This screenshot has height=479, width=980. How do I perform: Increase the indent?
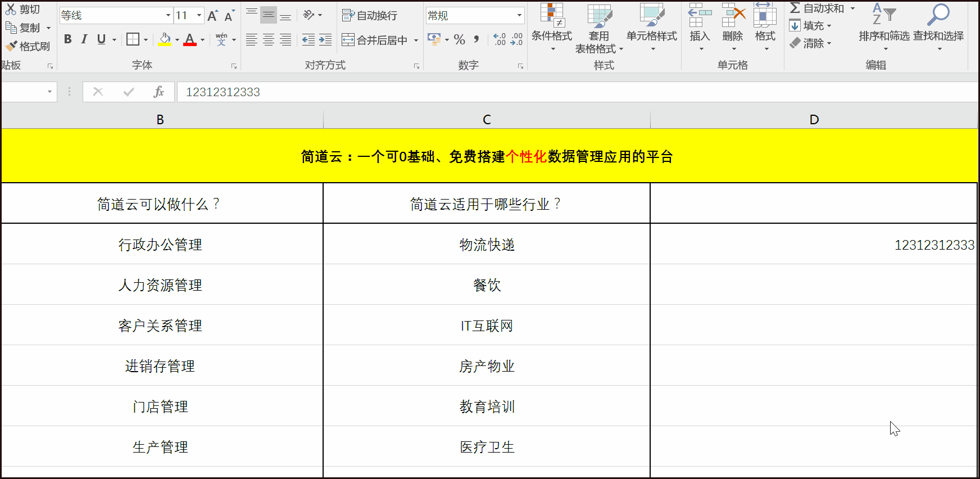click(325, 40)
